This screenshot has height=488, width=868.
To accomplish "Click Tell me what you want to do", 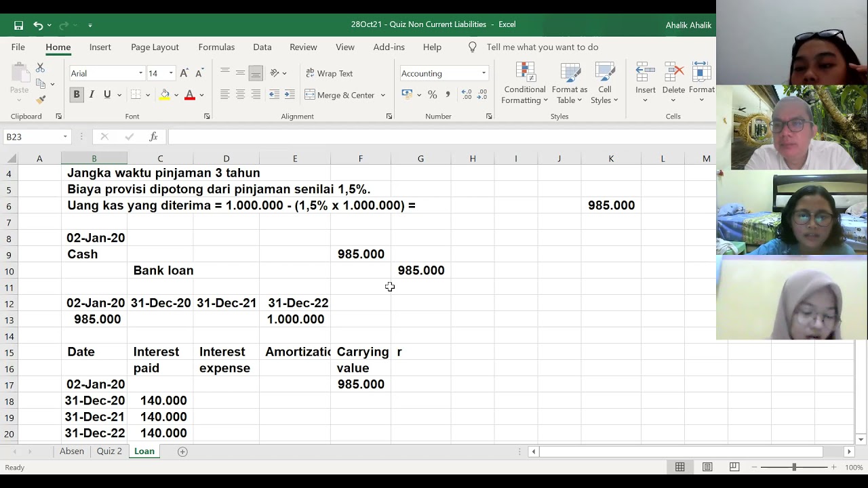I will [x=542, y=47].
